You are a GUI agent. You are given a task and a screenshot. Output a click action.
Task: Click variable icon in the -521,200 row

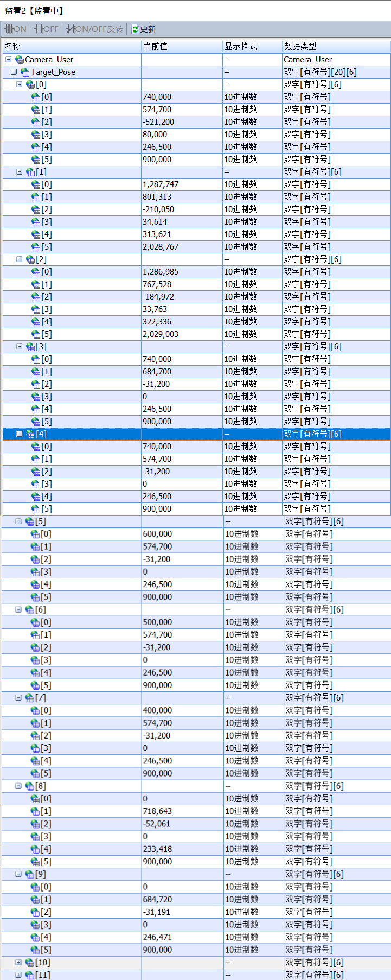point(36,122)
